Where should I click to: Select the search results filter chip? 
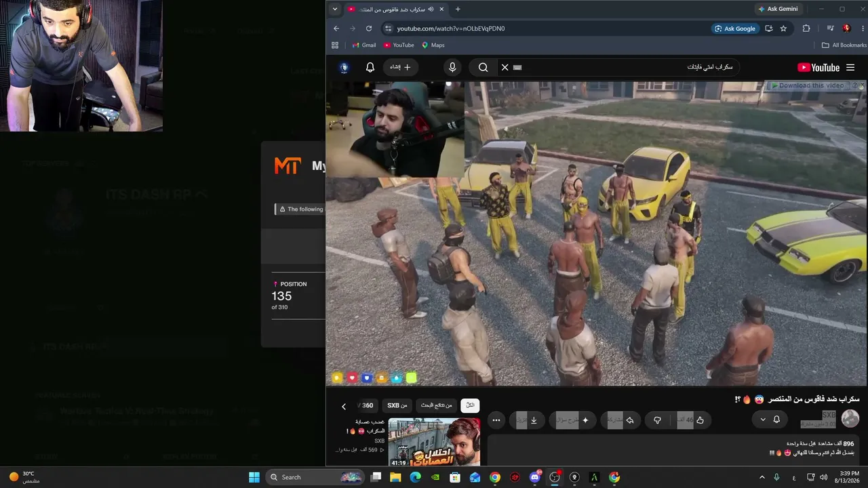[436, 405]
